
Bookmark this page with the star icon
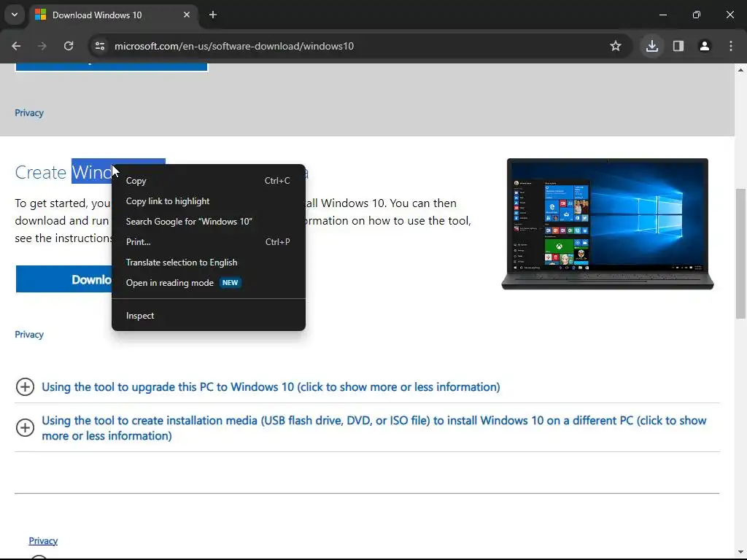click(x=616, y=46)
